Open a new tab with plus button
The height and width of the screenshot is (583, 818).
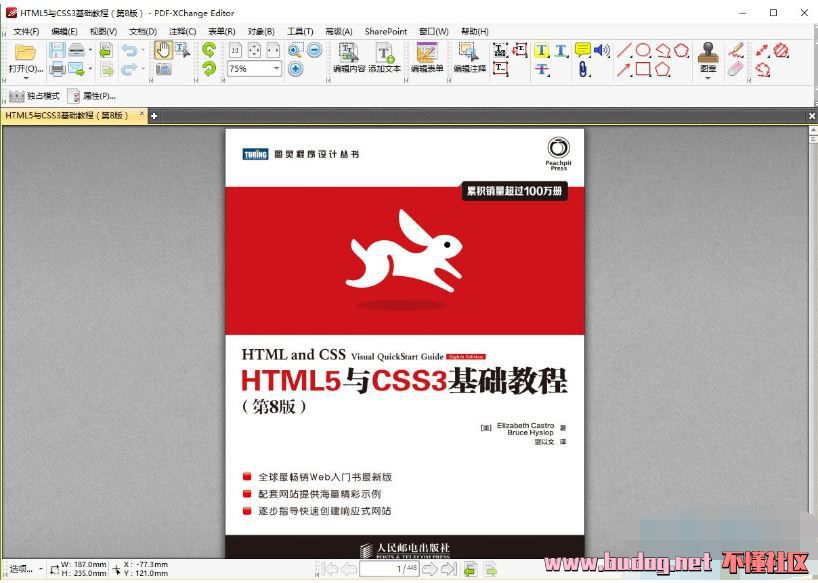[x=154, y=116]
